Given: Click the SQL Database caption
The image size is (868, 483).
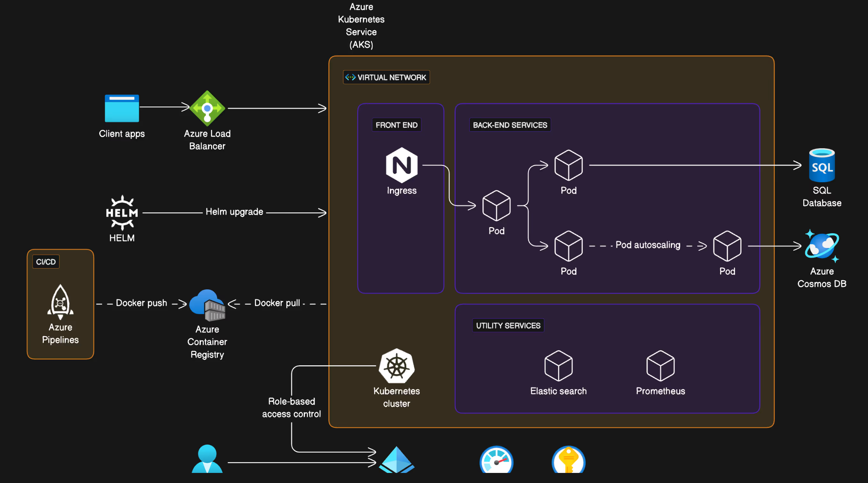Looking at the screenshot, I should pyautogui.click(x=822, y=197).
